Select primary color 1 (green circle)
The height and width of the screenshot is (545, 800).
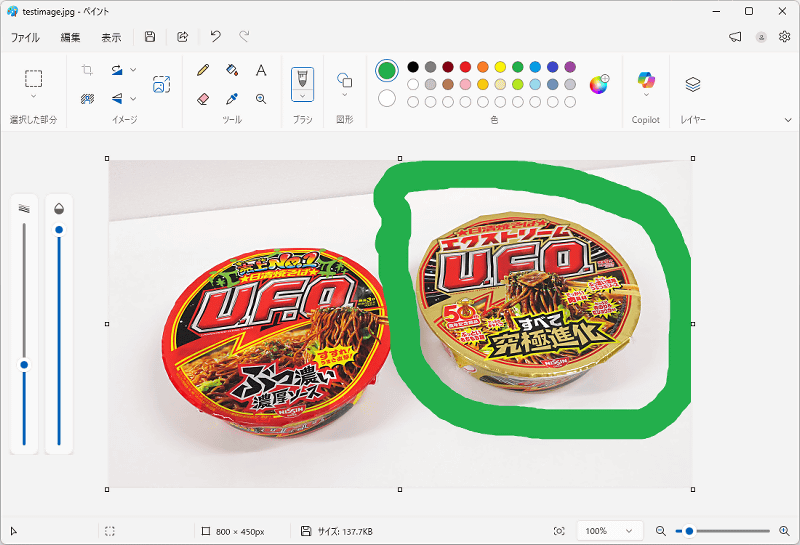click(x=387, y=70)
